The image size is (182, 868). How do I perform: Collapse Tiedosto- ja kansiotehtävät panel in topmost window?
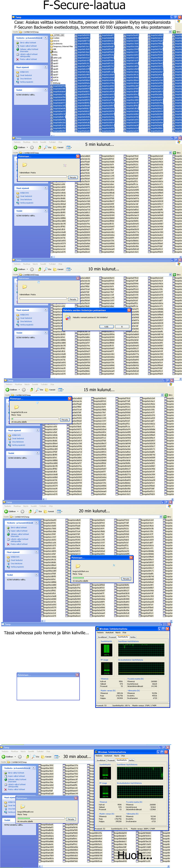[x=45, y=38]
